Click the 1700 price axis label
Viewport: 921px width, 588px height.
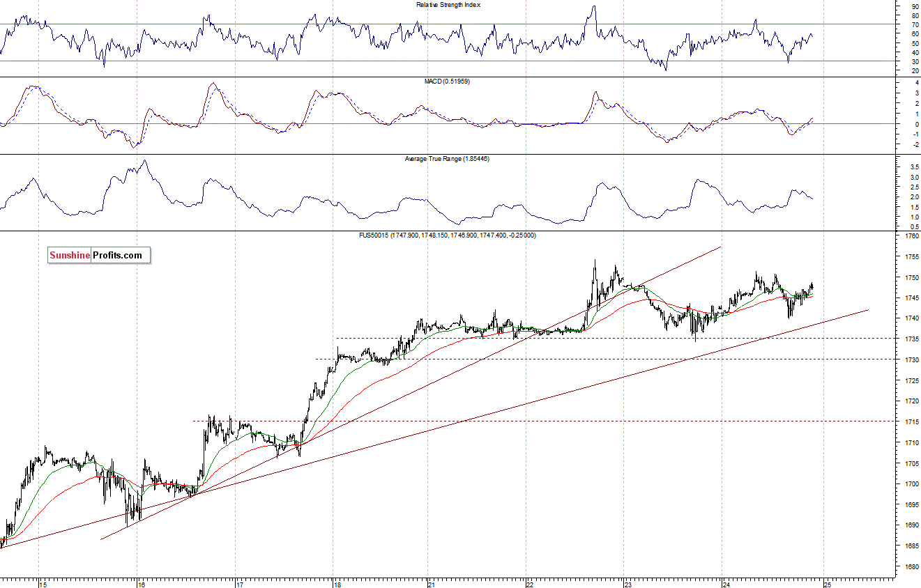[x=911, y=483]
